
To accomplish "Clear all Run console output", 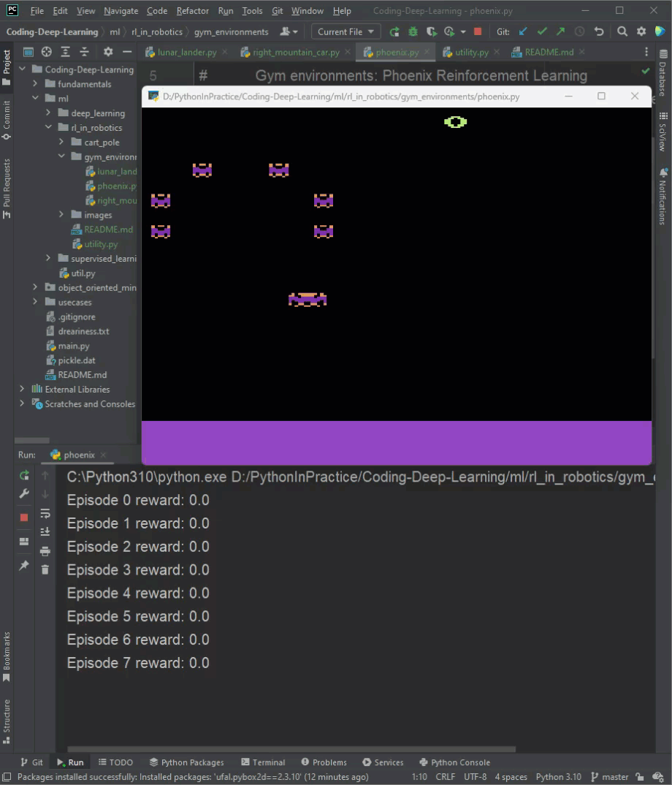I will click(x=45, y=569).
